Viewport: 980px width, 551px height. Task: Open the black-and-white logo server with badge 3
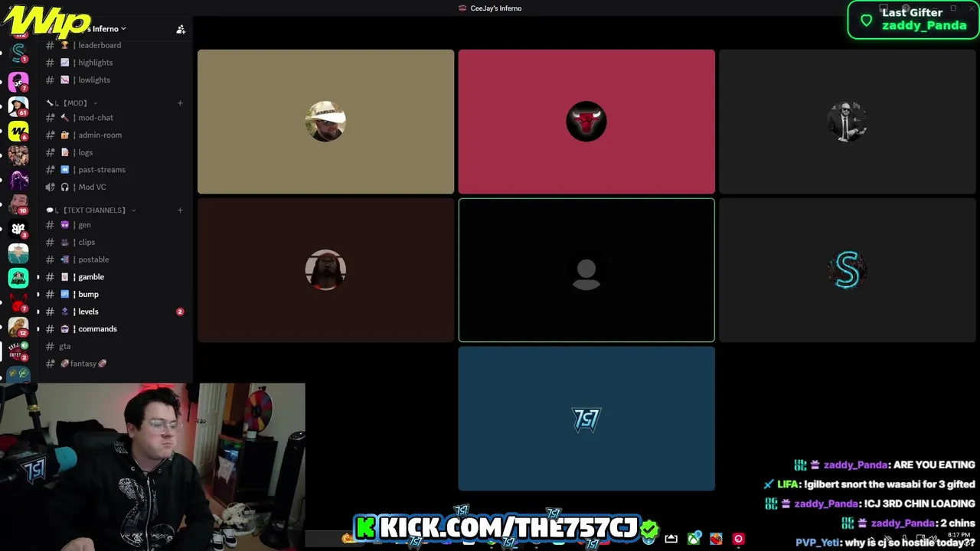[18, 229]
